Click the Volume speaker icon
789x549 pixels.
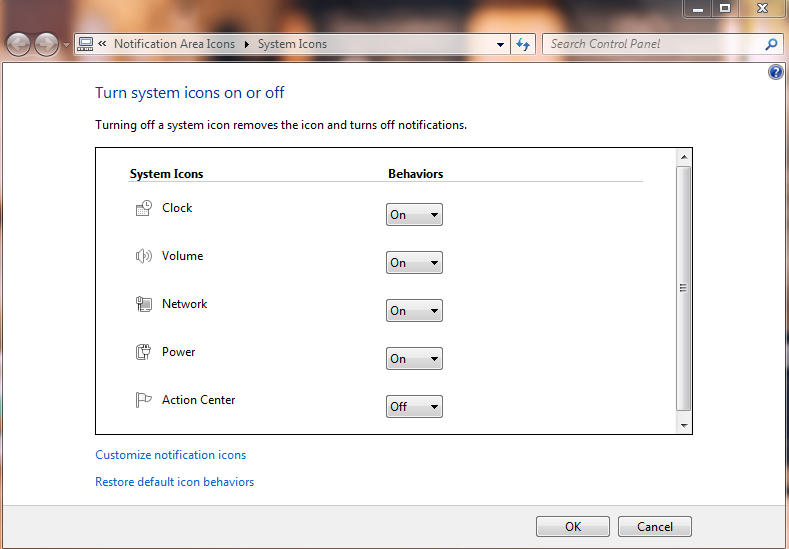point(143,256)
